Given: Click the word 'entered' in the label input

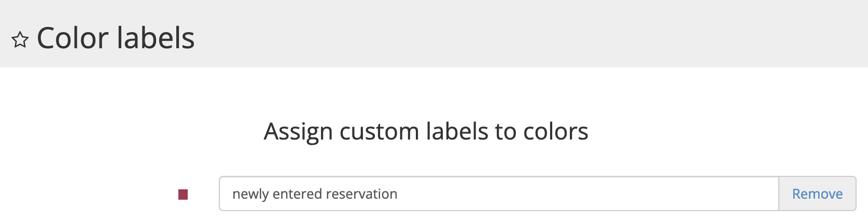Looking at the screenshot, I should pos(297,194).
